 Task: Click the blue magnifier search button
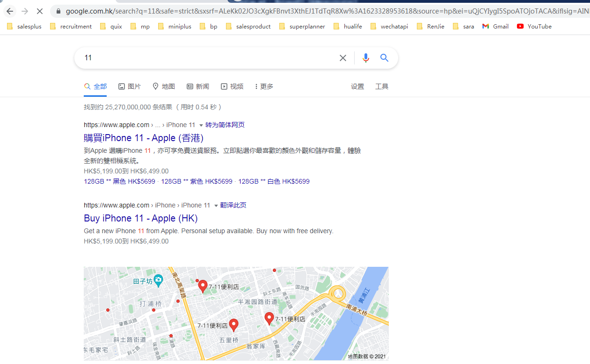384,58
